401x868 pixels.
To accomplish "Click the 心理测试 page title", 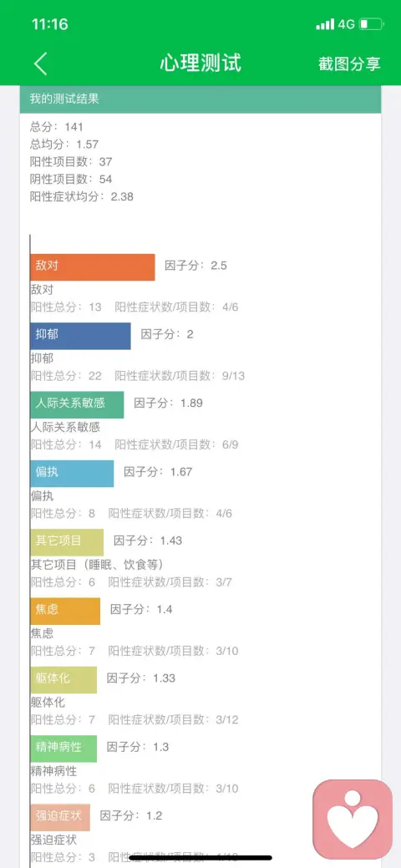I will tap(200, 63).
